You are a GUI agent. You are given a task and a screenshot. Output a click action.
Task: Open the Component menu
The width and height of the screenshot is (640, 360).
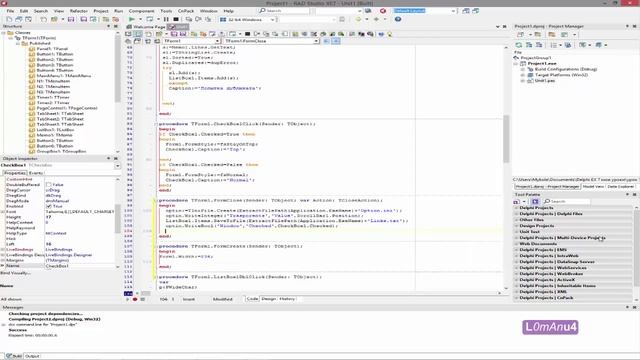(141, 11)
